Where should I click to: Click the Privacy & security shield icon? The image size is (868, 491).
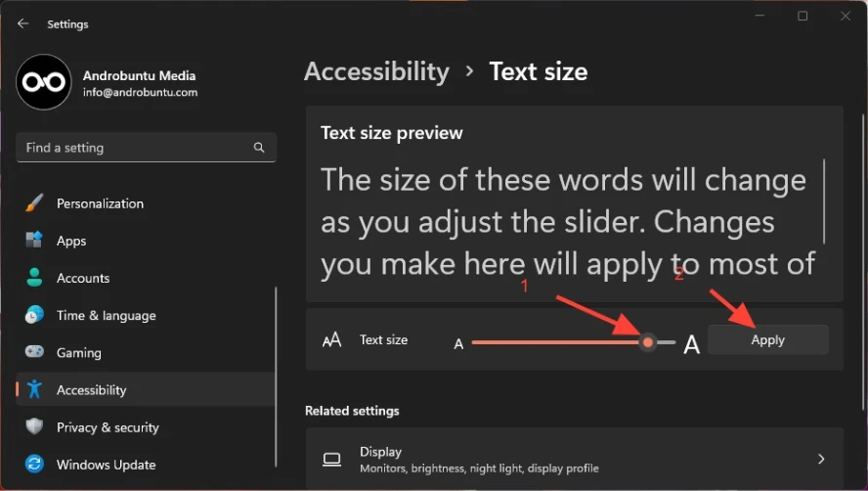[x=34, y=426]
